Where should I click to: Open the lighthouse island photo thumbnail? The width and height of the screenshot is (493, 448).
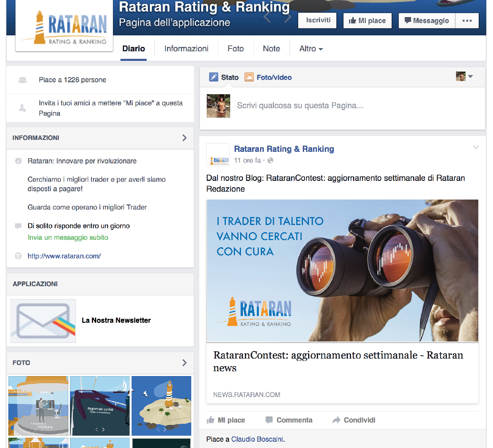[x=161, y=406]
